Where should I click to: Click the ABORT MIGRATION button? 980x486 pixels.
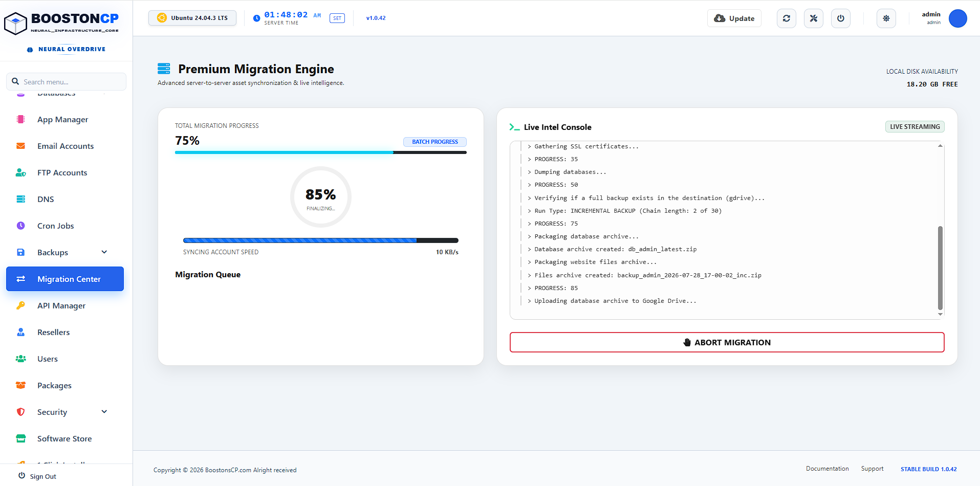tap(727, 342)
